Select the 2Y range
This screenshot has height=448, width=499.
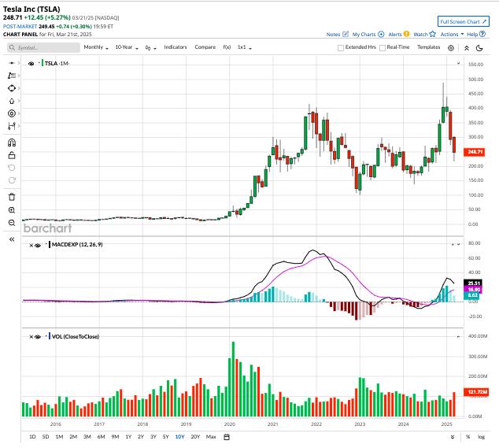point(141,437)
